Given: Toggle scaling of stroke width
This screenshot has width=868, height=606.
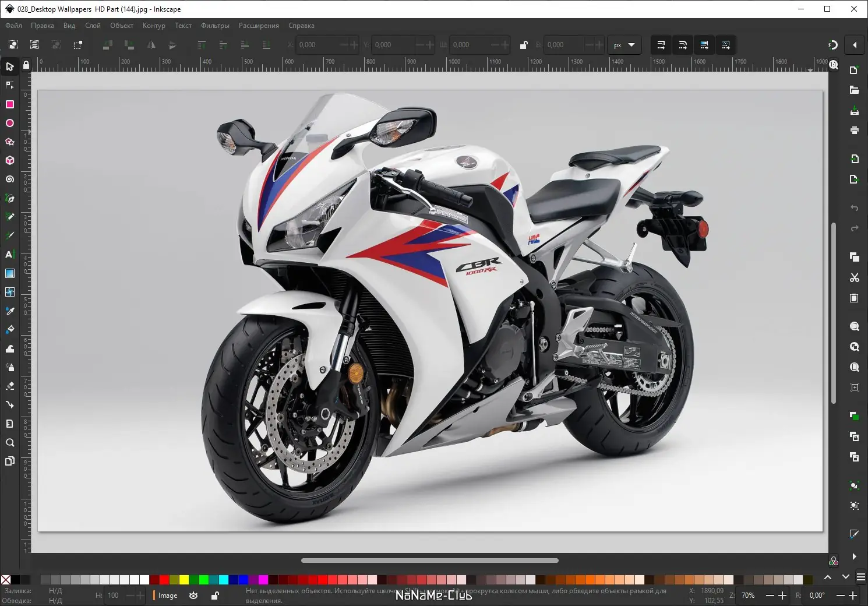Looking at the screenshot, I should click(661, 45).
